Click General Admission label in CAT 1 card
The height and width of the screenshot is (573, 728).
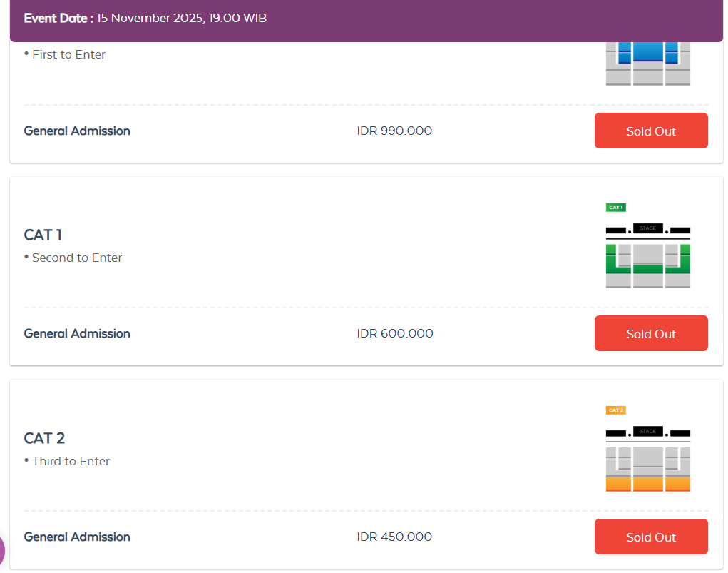(x=77, y=334)
